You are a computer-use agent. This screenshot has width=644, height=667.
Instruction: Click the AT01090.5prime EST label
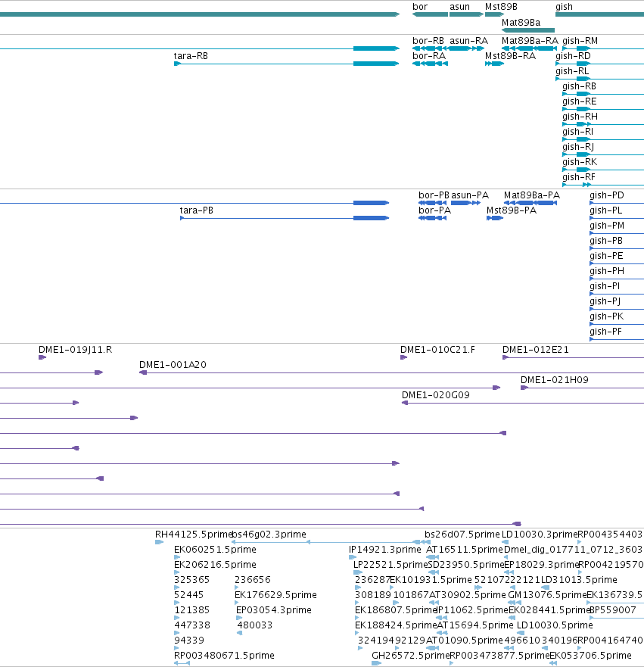pyautogui.click(x=464, y=641)
